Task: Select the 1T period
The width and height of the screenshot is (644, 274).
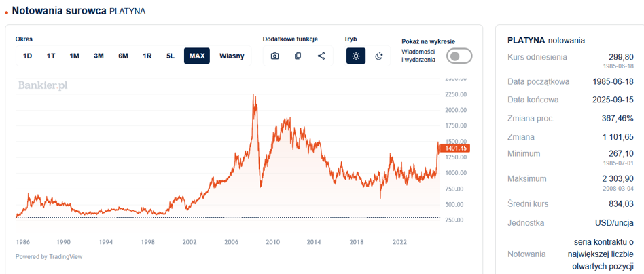Action: click(51, 56)
